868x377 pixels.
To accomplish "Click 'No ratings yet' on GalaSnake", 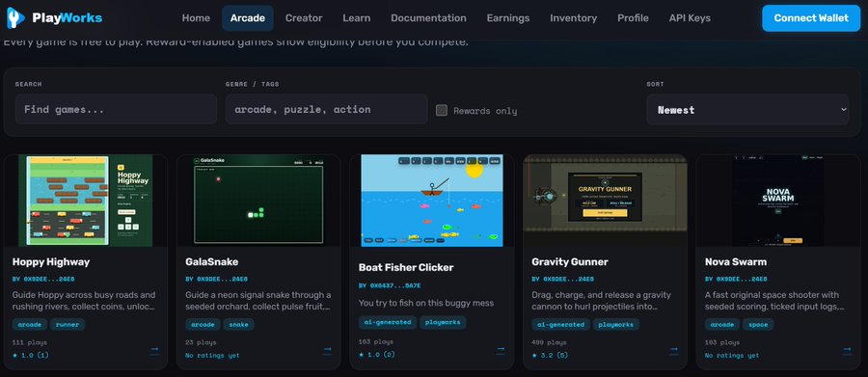I will tap(212, 356).
